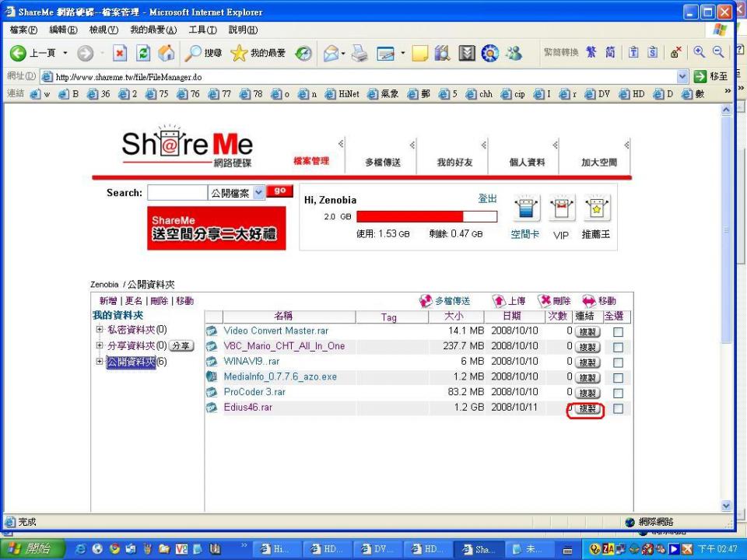Image resolution: width=747 pixels, height=560 pixels.
Task: Open the 工具(T) menu
Action: point(202,30)
